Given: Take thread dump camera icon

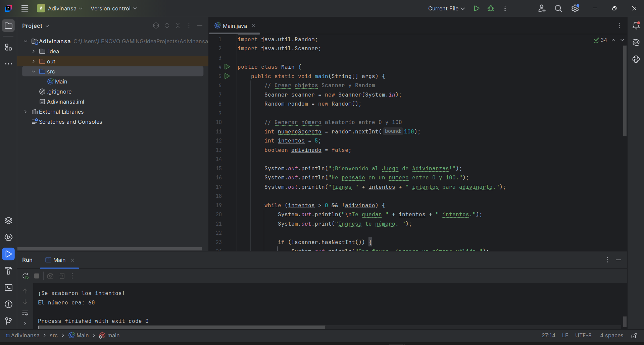Looking at the screenshot, I should point(50,276).
